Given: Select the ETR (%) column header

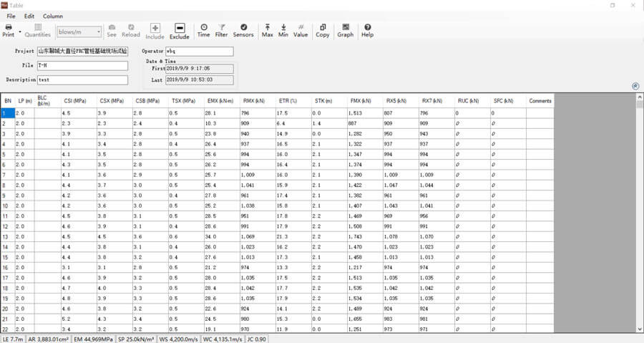Looking at the screenshot, I should (x=293, y=101).
